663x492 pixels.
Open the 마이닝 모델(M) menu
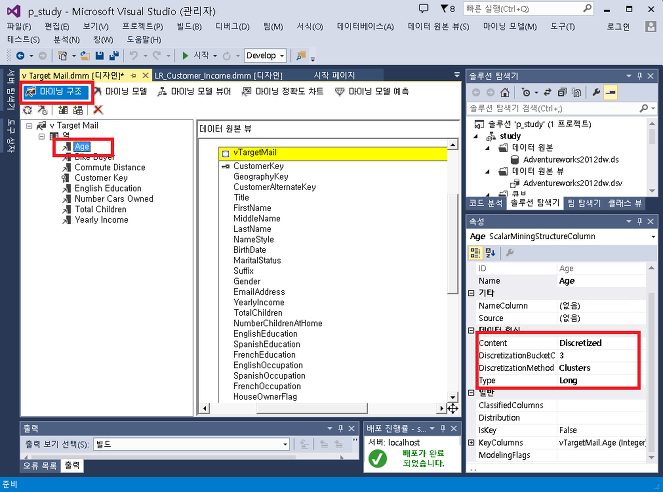(510, 27)
